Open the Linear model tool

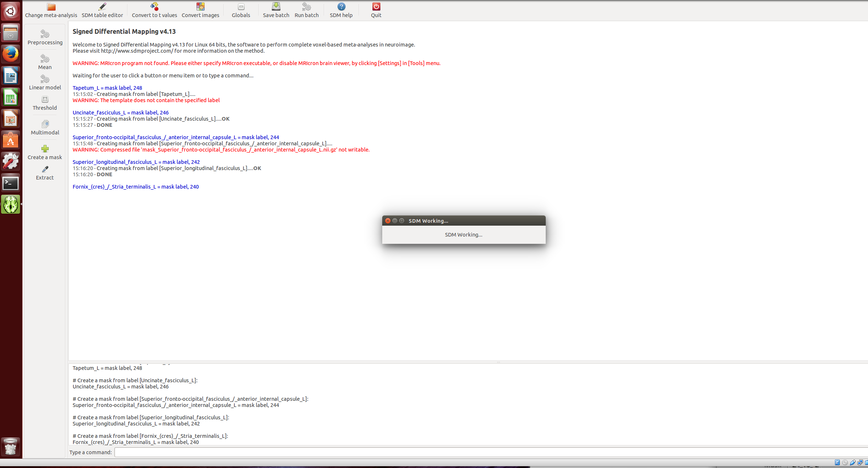(x=45, y=82)
